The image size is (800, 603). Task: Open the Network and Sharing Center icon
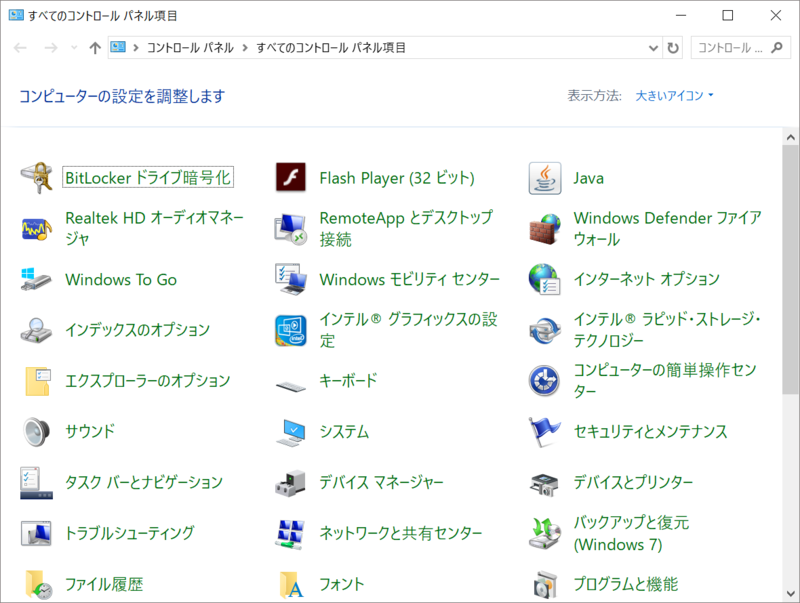[291, 534]
